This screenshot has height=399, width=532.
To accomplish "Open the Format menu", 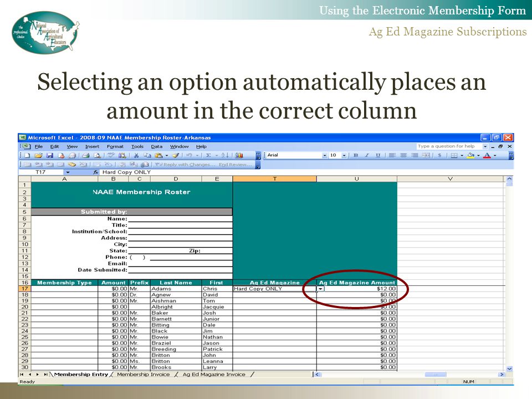I will 115,146.
